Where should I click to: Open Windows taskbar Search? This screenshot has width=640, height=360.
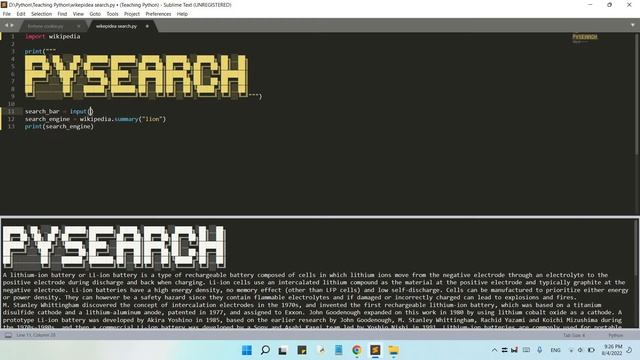click(265, 350)
